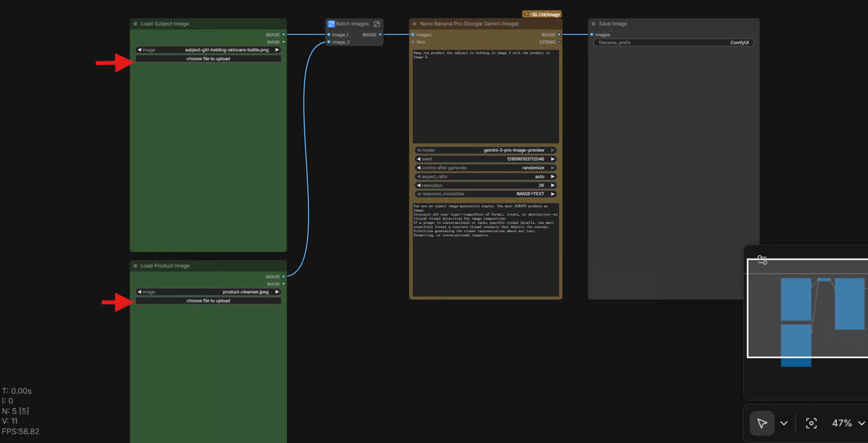Expand the select mode dropdown chevron
The image size is (868, 443).
click(x=783, y=423)
